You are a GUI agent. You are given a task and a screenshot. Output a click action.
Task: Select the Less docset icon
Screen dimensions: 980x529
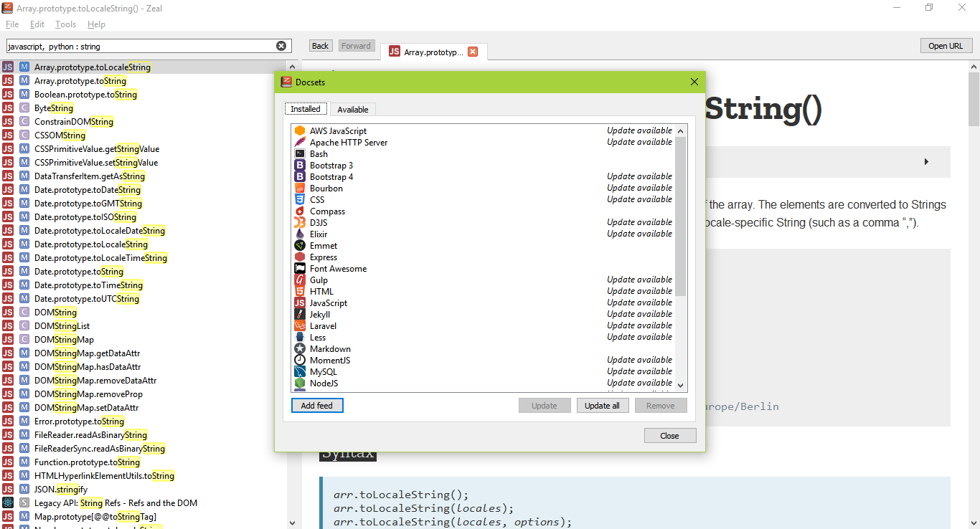[300, 338]
